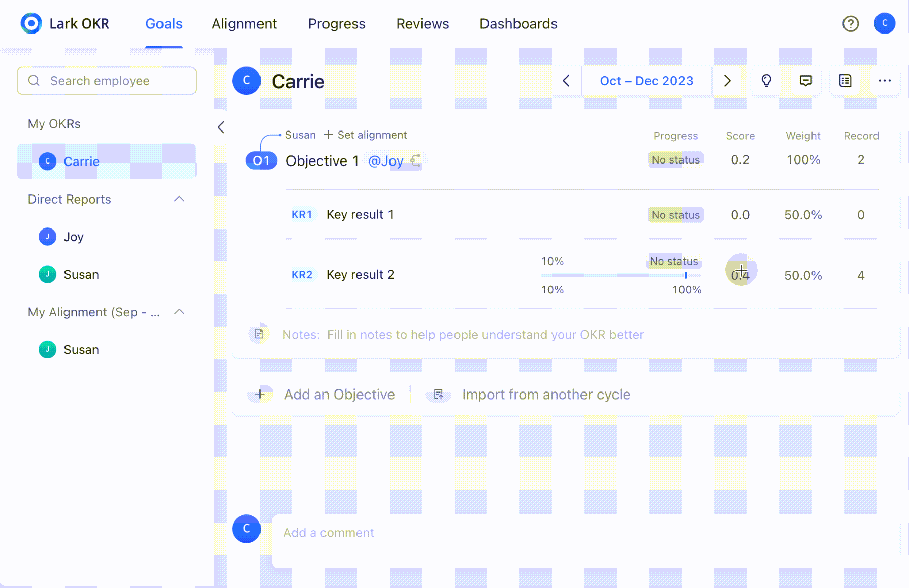Click Joy's avatar in Direct Reports
909x588 pixels.
pos(48,237)
